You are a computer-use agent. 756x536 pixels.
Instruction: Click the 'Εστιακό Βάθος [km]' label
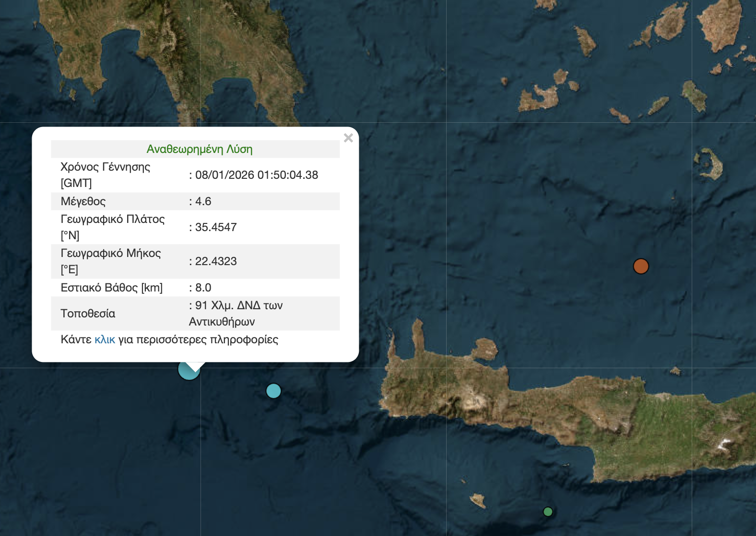(x=111, y=288)
